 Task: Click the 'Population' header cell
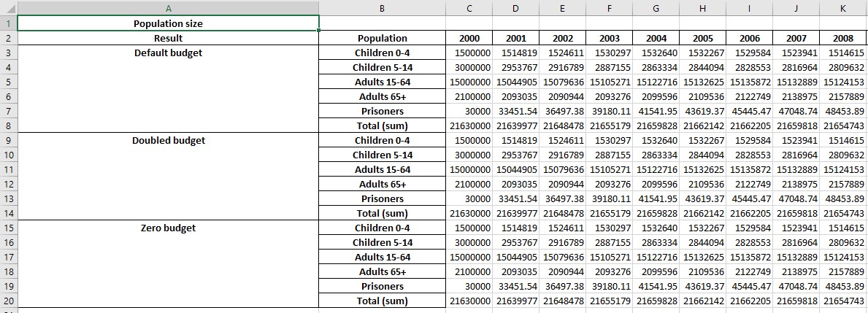[x=382, y=38]
